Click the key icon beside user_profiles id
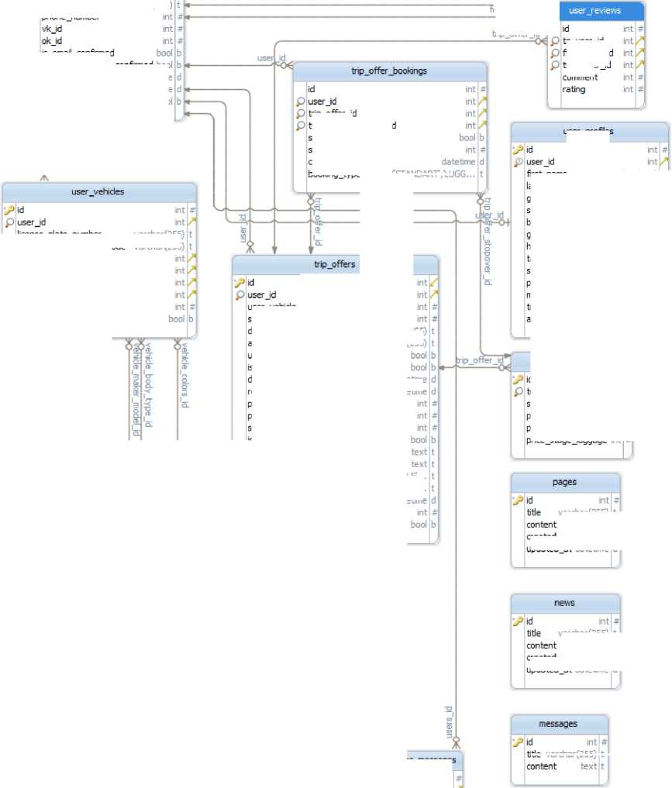Viewport: 672px width, 788px height. [518, 150]
